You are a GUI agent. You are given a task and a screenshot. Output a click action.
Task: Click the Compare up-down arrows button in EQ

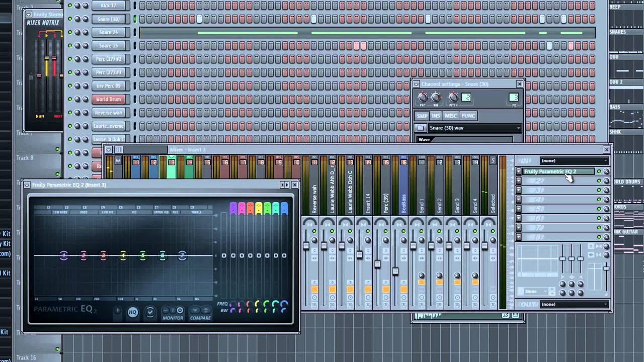pyautogui.click(x=206, y=310)
